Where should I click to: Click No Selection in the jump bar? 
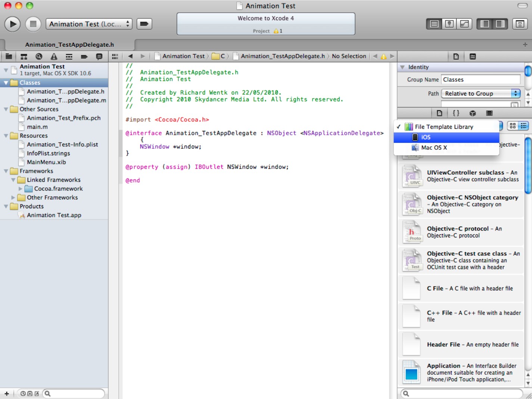(349, 56)
